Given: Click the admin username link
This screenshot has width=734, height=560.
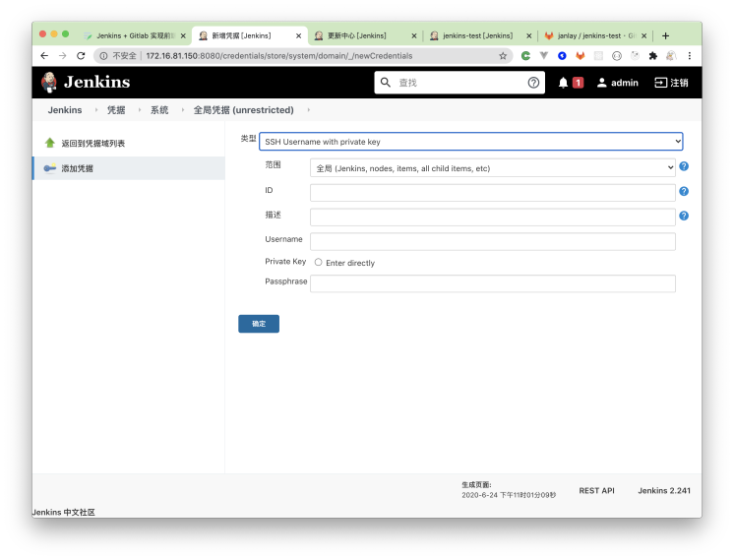Looking at the screenshot, I should click(x=625, y=83).
